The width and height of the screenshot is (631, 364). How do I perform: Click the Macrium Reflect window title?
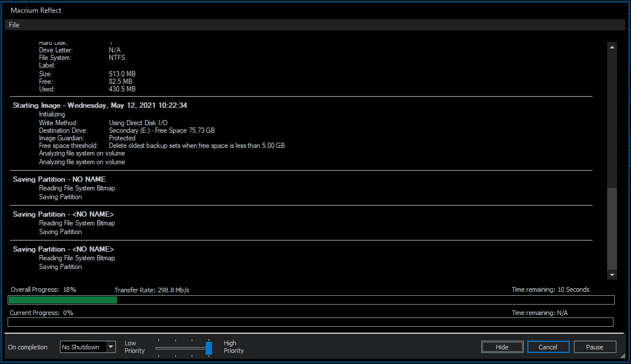coord(36,10)
